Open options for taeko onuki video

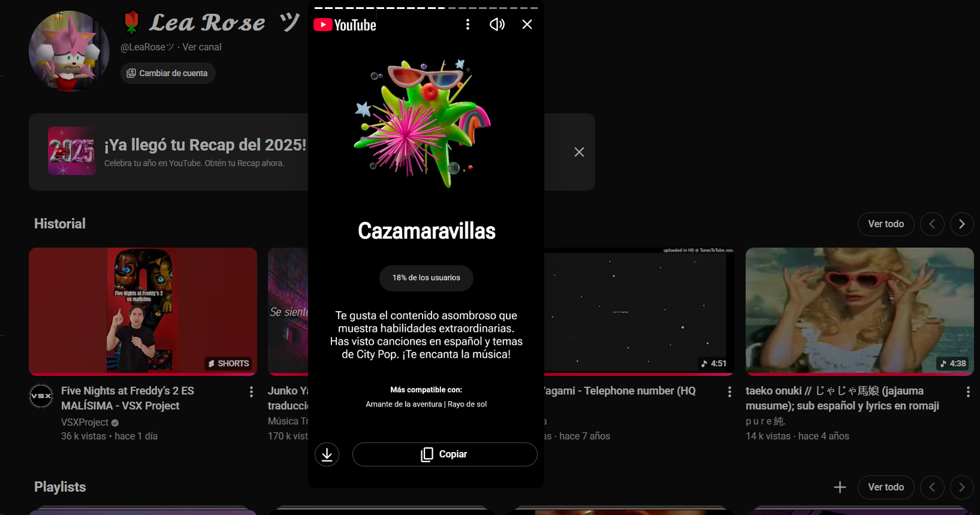click(x=968, y=392)
